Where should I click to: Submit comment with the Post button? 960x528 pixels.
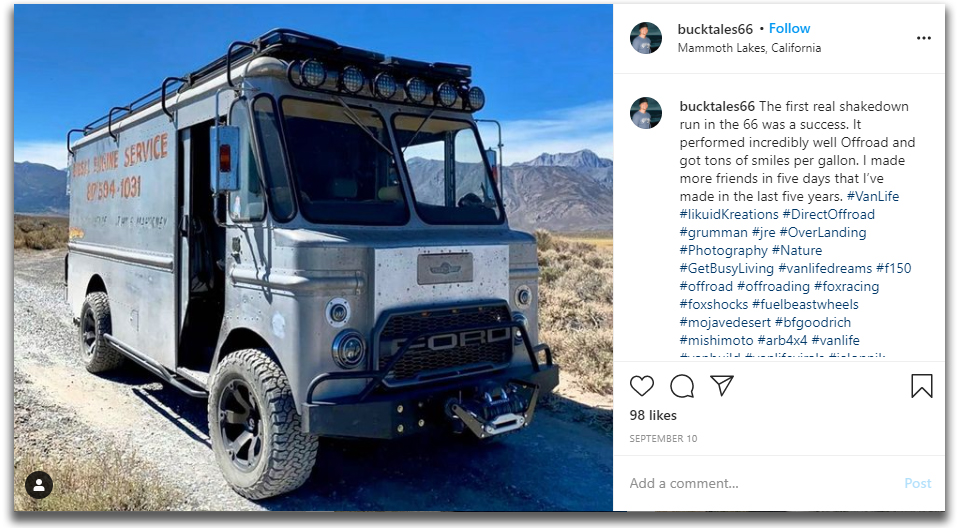(x=917, y=483)
